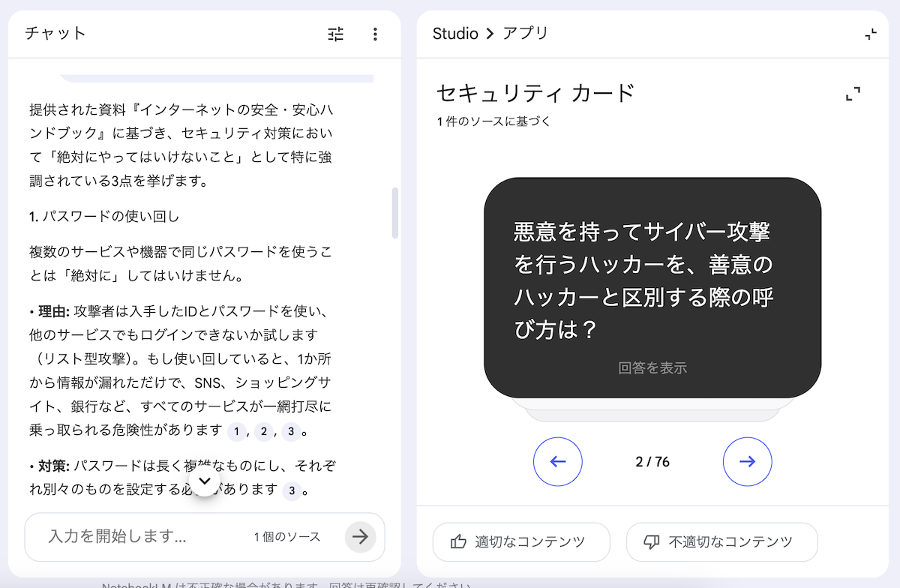The image size is (900, 588).
Task: Expand セキュリティ カード to fullscreen
Action: (853, 94)
